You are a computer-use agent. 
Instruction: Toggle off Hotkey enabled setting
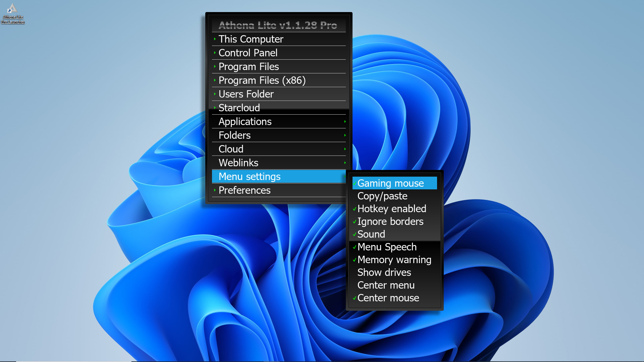click(391, 209)
